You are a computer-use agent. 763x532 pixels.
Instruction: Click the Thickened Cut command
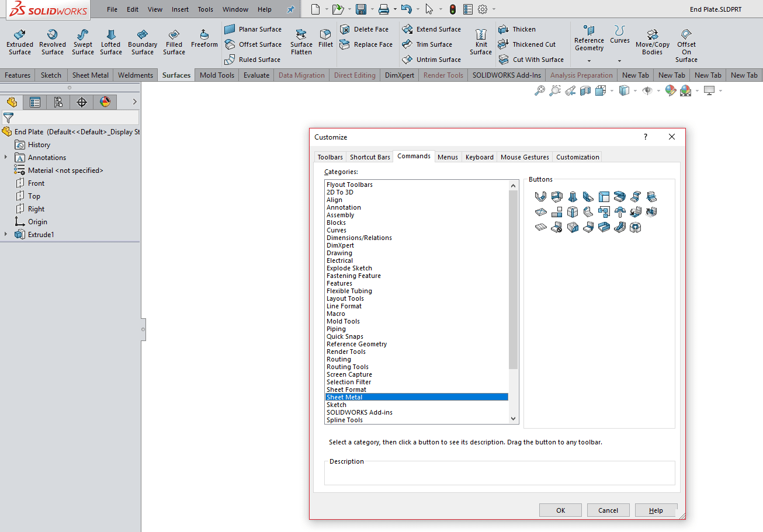(527, 44)
